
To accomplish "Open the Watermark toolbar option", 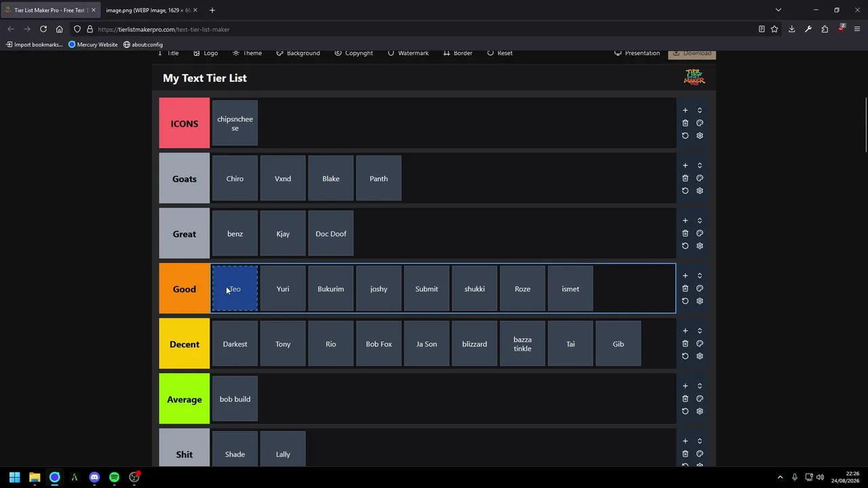I will pos(408,53).
